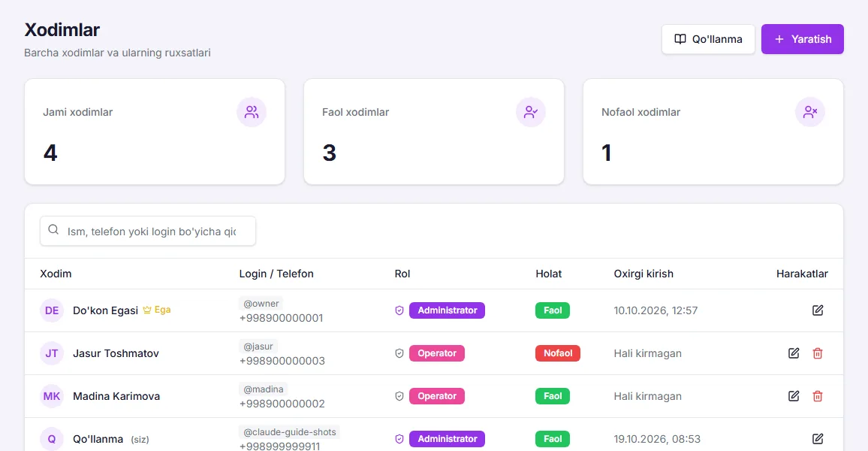Click the Oxirgi kirish column header
The image size is (868, 451).
pyautogui.click(x=643, y=274)
